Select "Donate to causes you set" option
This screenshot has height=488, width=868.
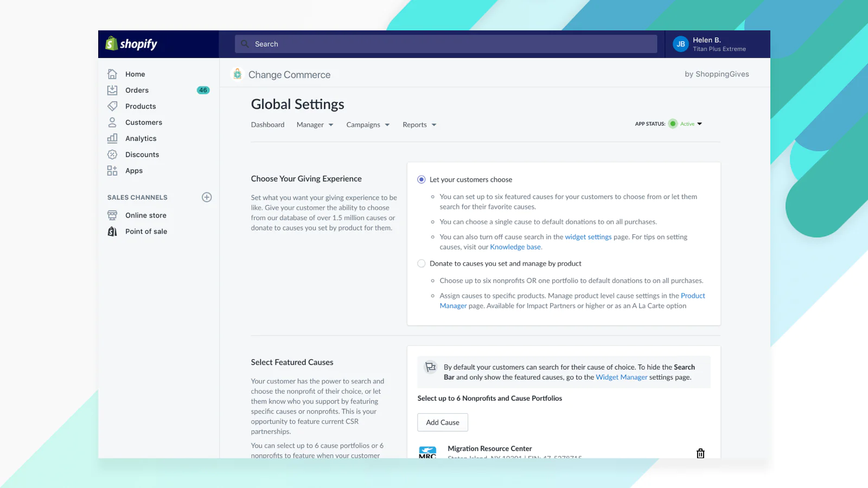[422, 264]
